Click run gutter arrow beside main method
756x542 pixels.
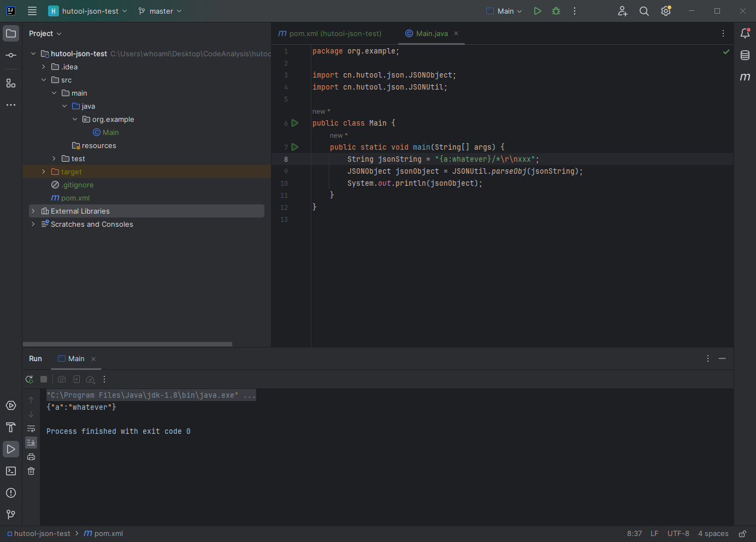295,147
